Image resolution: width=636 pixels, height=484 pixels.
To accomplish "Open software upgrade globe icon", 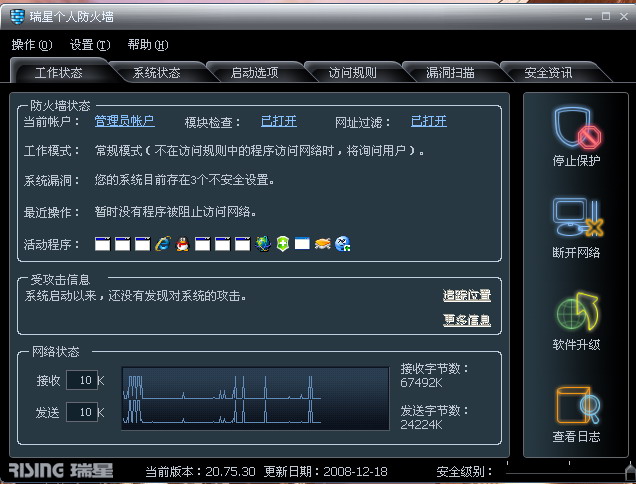I will point(576,312).
